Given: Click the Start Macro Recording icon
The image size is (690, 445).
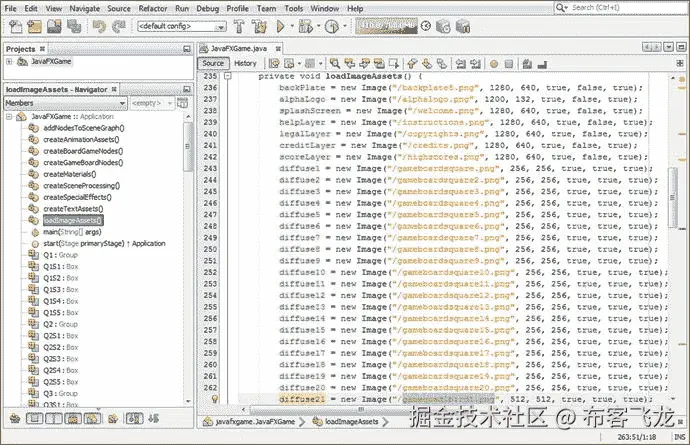Looking at the screenshot, I should 494,64.
